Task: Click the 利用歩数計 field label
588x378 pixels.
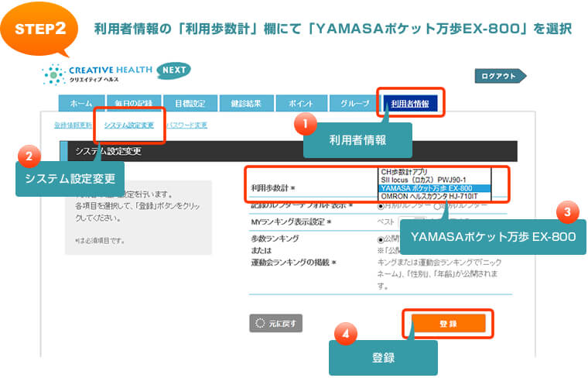Action: (x=273, y=188)
